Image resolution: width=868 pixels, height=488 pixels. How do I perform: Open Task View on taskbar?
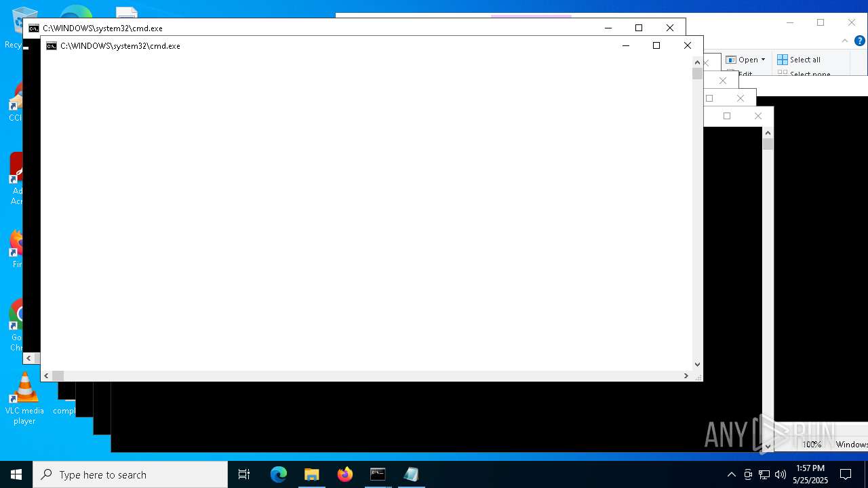tap(244, 474)
